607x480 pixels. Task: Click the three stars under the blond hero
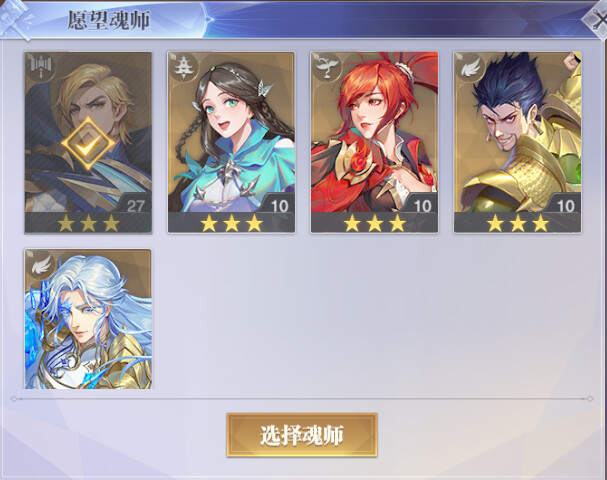(88, 223)
